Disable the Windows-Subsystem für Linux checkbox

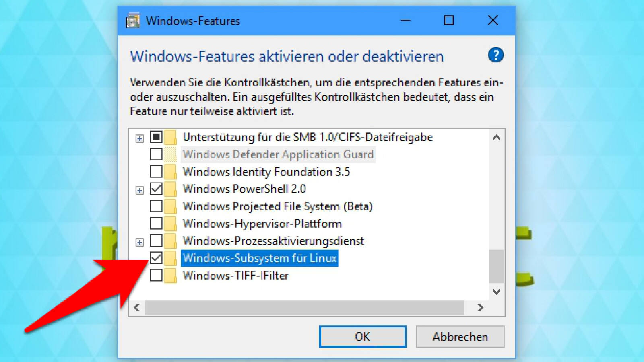click(x=156, y=258)
